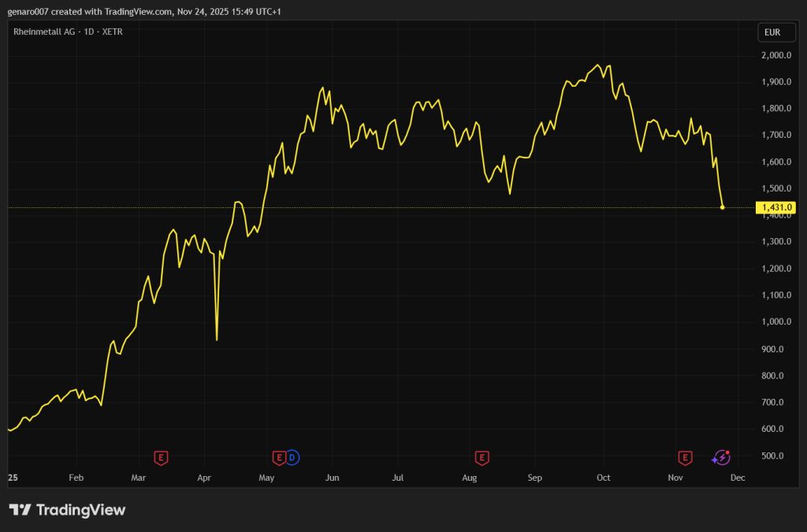Click the Jun label on time axis

[x=332, y=478]
